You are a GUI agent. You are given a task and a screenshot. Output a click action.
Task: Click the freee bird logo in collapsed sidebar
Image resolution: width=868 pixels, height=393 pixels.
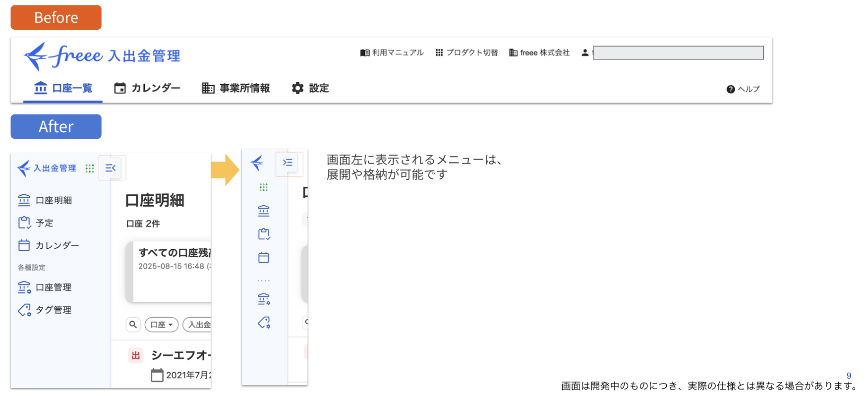pos(257,163)
